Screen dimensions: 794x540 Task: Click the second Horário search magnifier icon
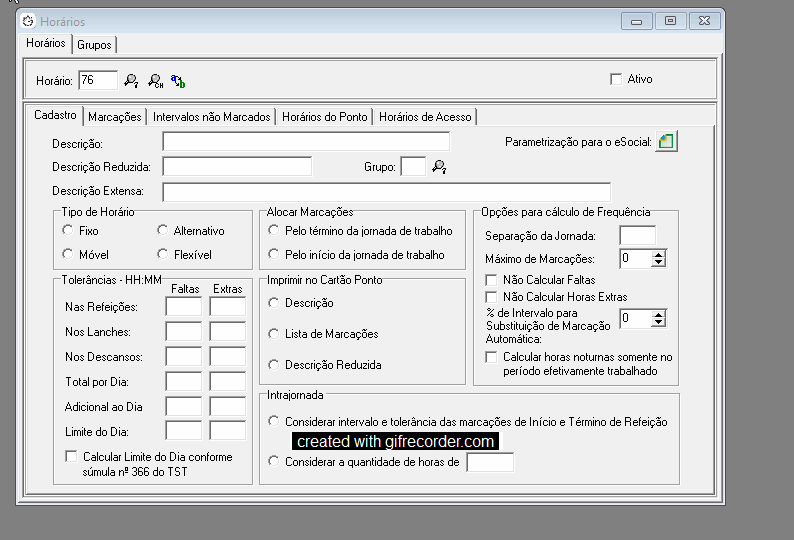[155, 80]
